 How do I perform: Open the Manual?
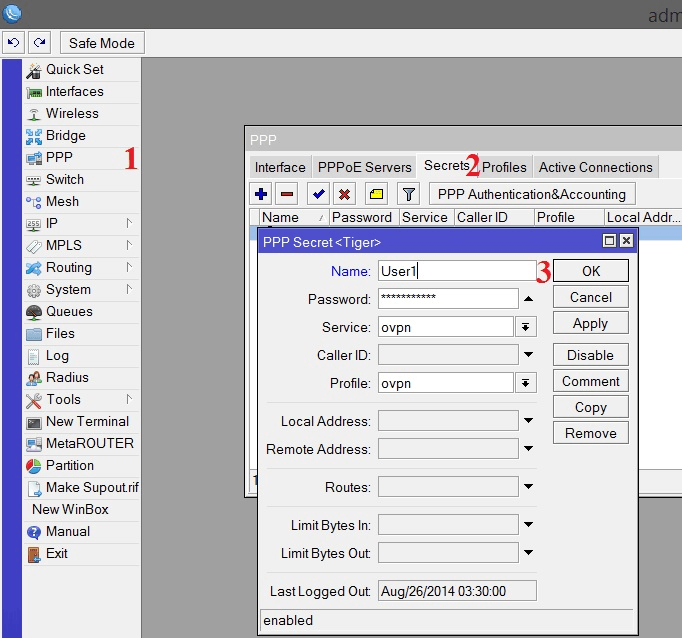82,531
